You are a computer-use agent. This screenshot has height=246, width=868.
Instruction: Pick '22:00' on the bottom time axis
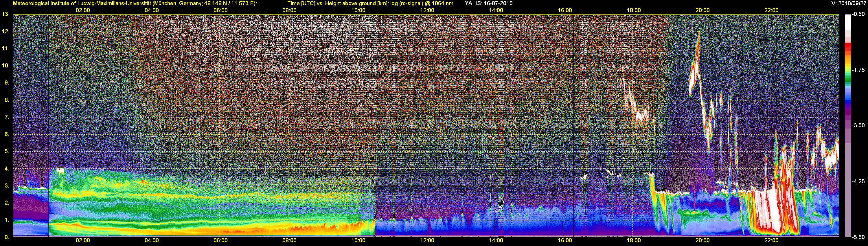[771, 241]
